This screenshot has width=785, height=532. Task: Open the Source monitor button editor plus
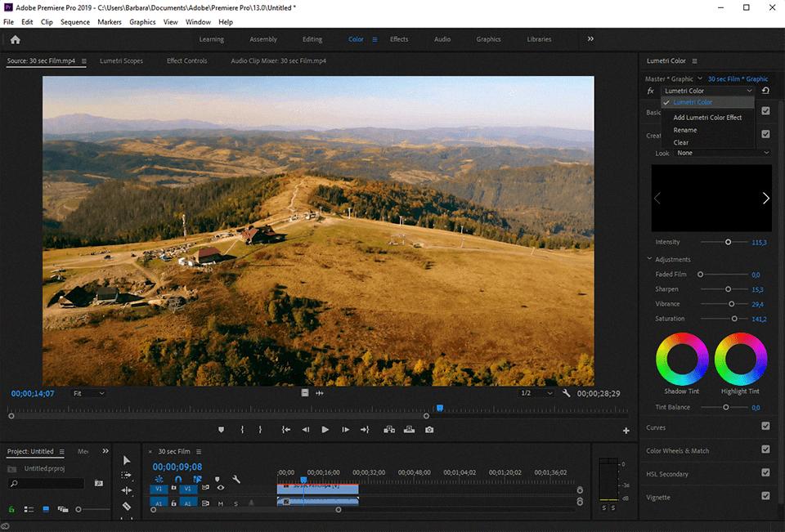(x=626, y=431)
